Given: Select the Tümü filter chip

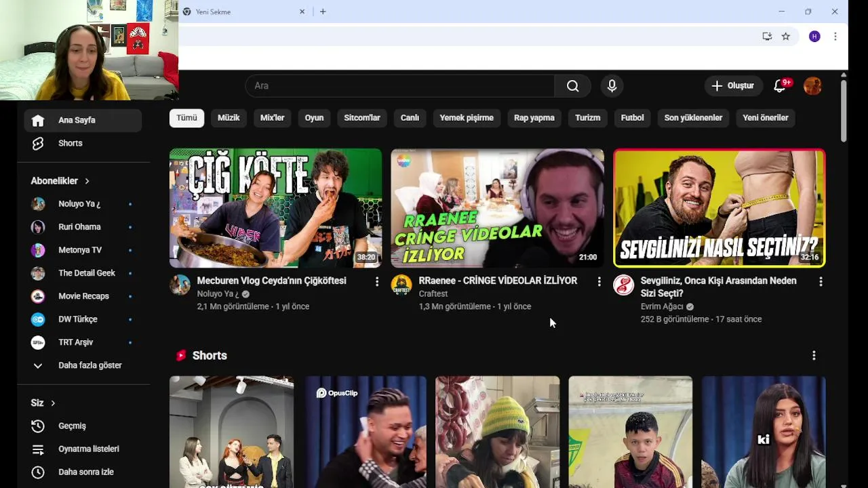Looking at the screenshot, I should point(186,118).
